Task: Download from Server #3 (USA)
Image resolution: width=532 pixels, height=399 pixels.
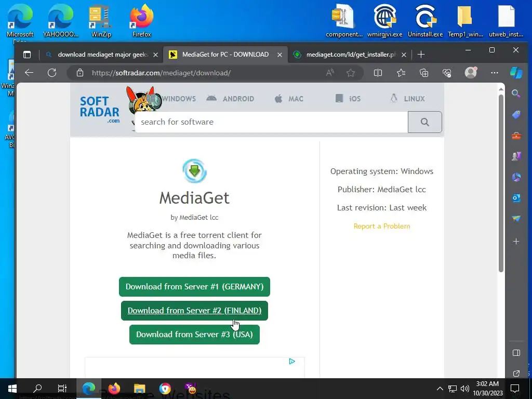Action: pos(194,335)
